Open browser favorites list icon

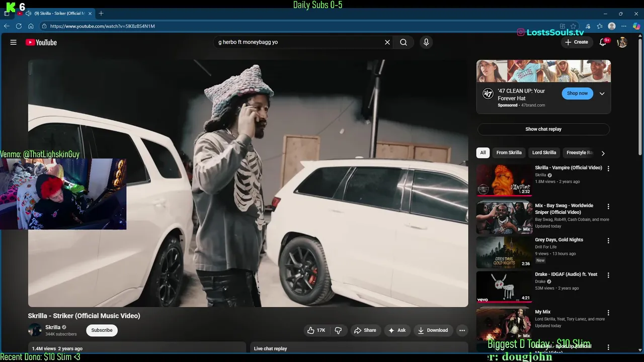pyautogui.click(x=599, y=26)
